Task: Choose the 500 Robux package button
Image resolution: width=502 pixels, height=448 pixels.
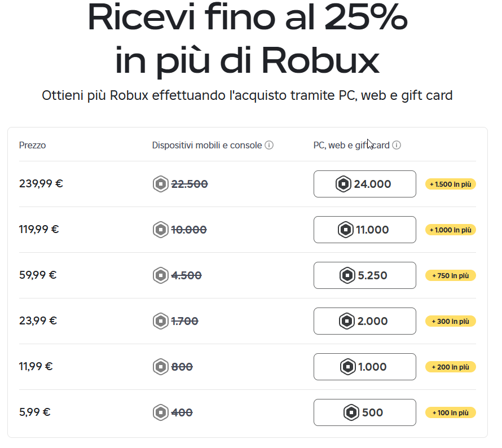Action: coord(364,412)
